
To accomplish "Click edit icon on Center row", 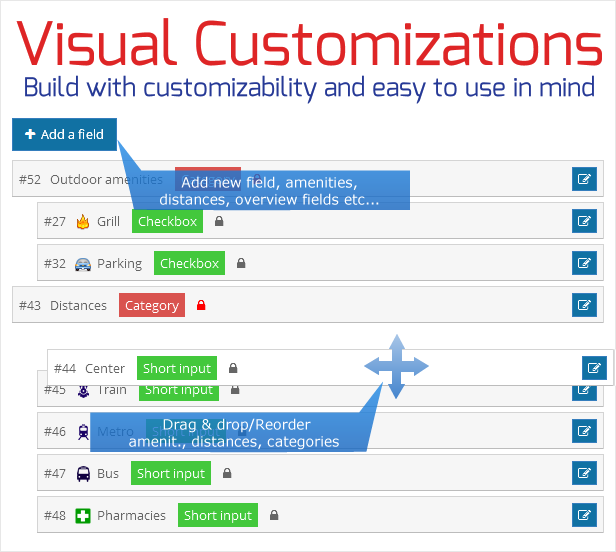I will 594,368.
